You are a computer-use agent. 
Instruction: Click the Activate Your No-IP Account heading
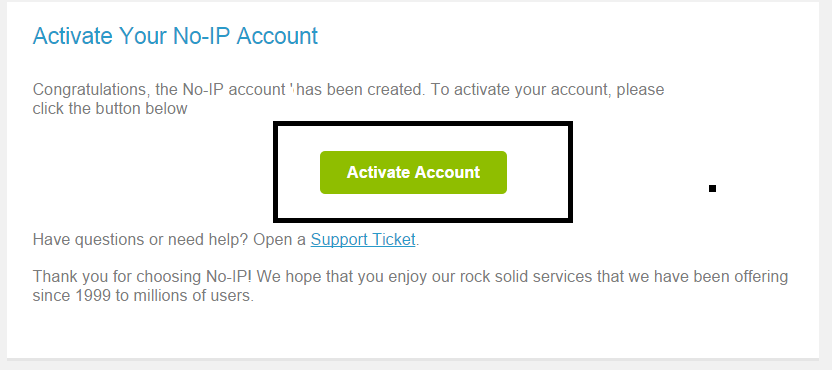coord(175,36)
